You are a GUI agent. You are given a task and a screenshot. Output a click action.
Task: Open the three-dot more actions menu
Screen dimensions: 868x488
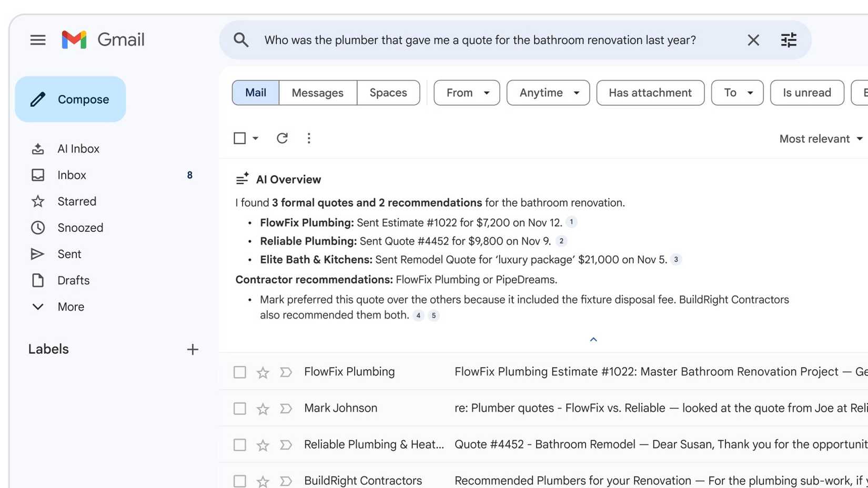(309, 138)
